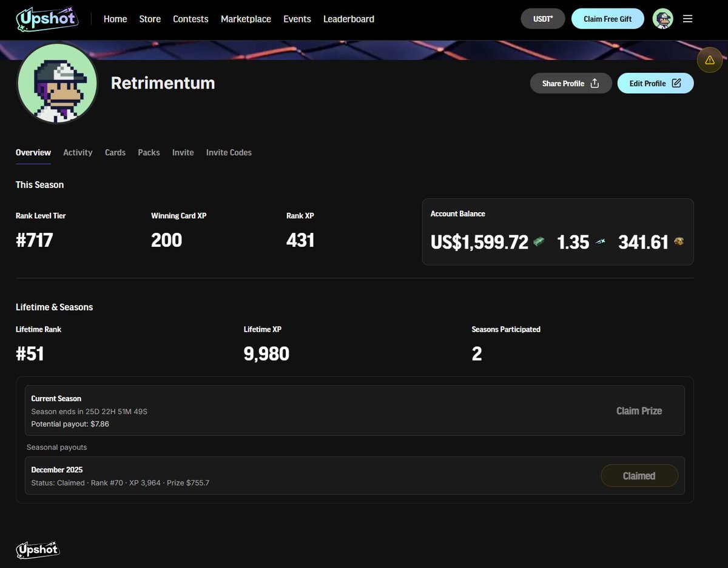Click the Lifetime & Seasons heading
The width and height of the screenshot is (728, 568).
tap(55, 307)
